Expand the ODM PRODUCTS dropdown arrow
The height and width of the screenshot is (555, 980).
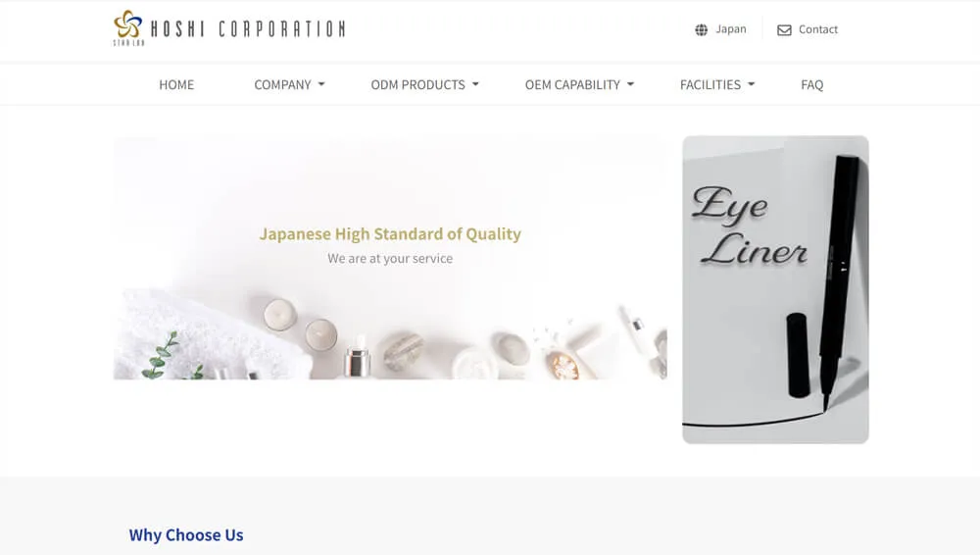475,84
